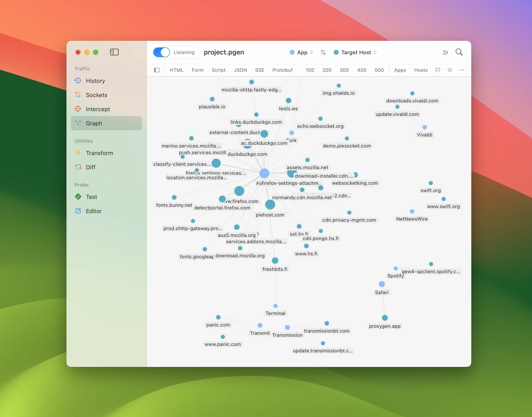Select the Vivaldi app node

tap(425, 127)
